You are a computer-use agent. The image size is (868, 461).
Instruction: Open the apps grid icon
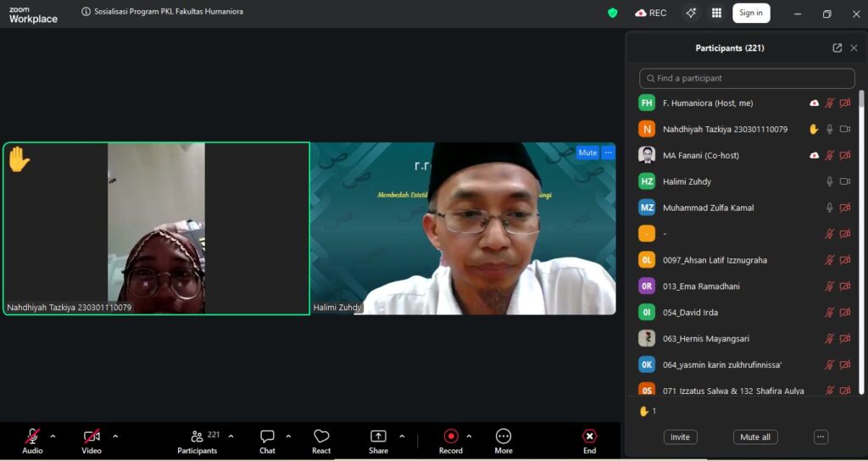(x=716, y=13)
